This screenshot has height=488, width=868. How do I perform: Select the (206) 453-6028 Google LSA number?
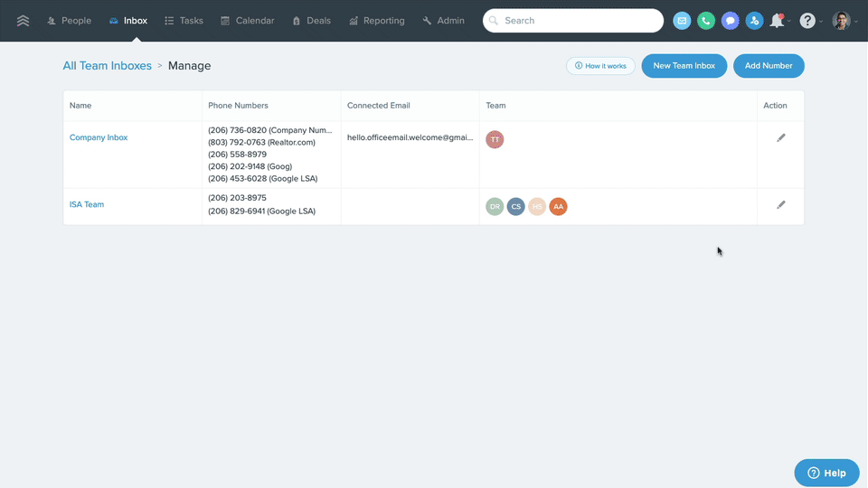coord(263,179)
